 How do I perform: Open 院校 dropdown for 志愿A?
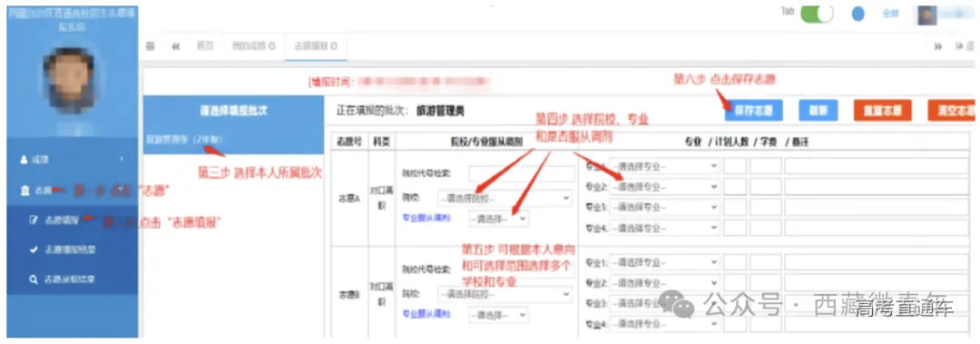505,198
